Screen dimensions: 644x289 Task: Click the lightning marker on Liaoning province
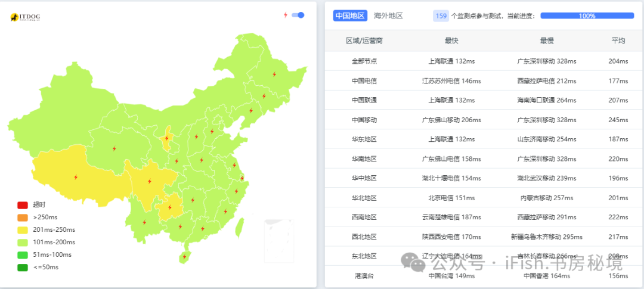[250, 111]
